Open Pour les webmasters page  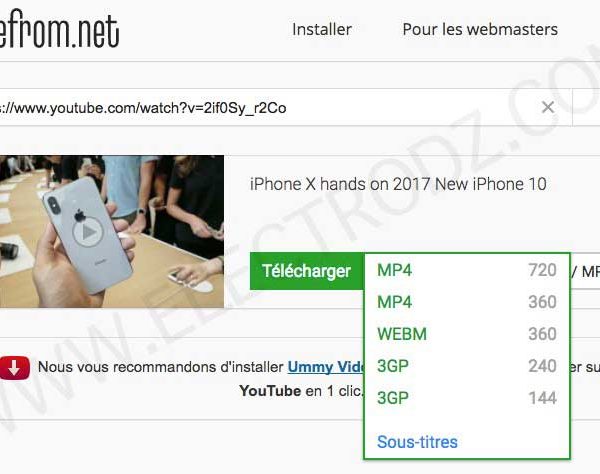tap(480, 29)
